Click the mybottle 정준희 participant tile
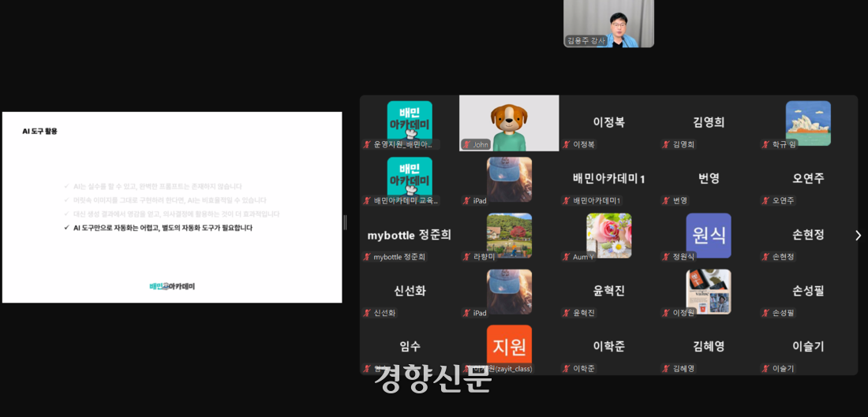Screen dimensions: 868x417 click(409, 235)
